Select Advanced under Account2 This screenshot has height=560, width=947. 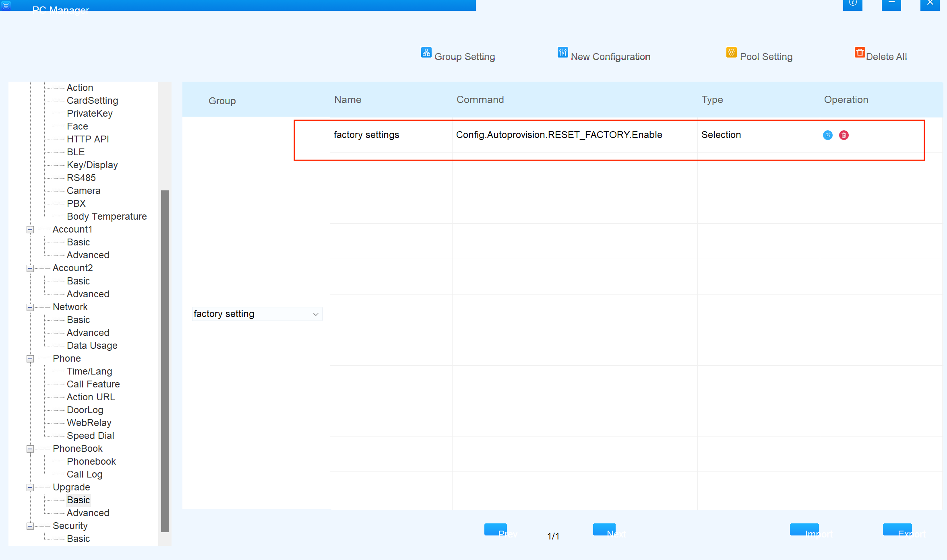(x=88, y=294)
